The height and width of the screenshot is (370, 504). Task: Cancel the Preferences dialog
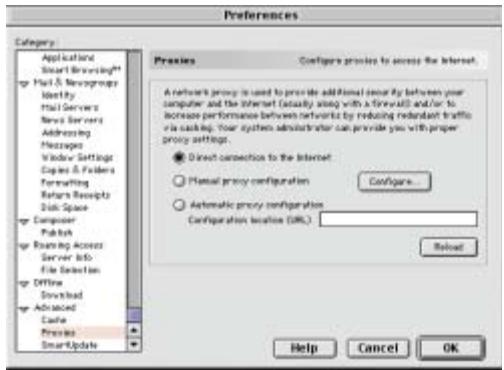(378, 348)
